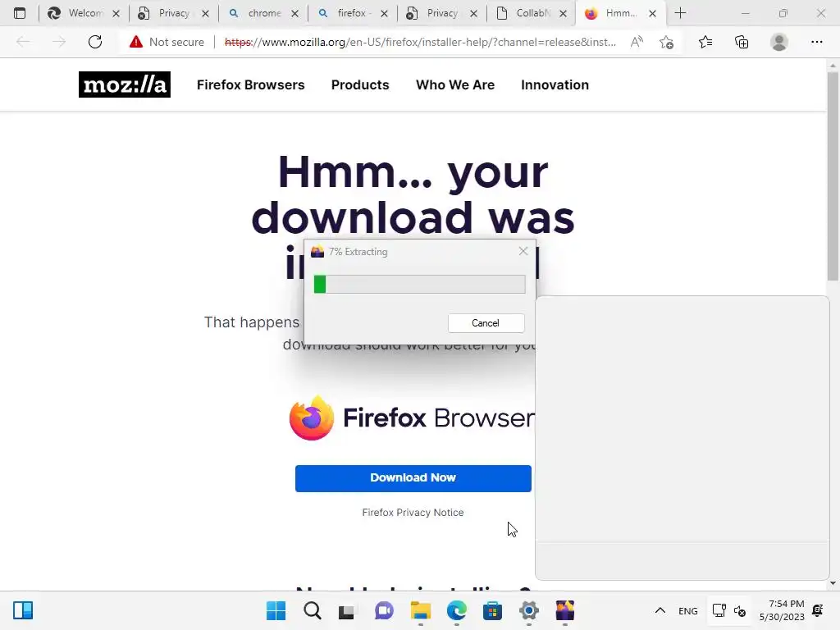Open the Favorites list icon
This screenshot has height=630, width=840.
click(705, 42)
